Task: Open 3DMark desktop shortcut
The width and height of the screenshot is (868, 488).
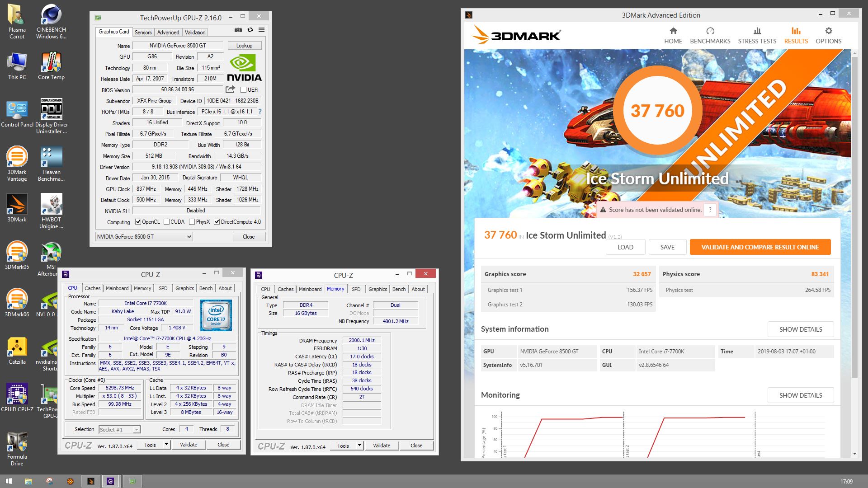Action: tap(17, 208)
